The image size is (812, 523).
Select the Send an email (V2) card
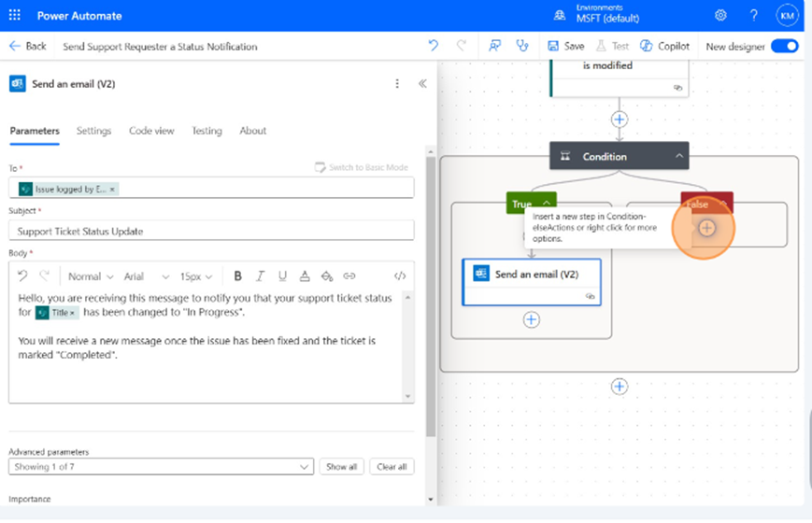[x=532, y=282]
